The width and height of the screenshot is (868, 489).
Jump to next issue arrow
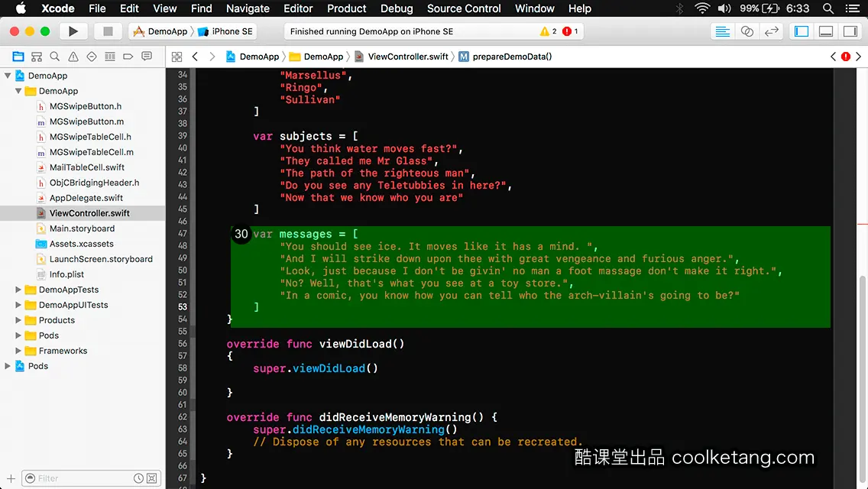click(859, 57)
